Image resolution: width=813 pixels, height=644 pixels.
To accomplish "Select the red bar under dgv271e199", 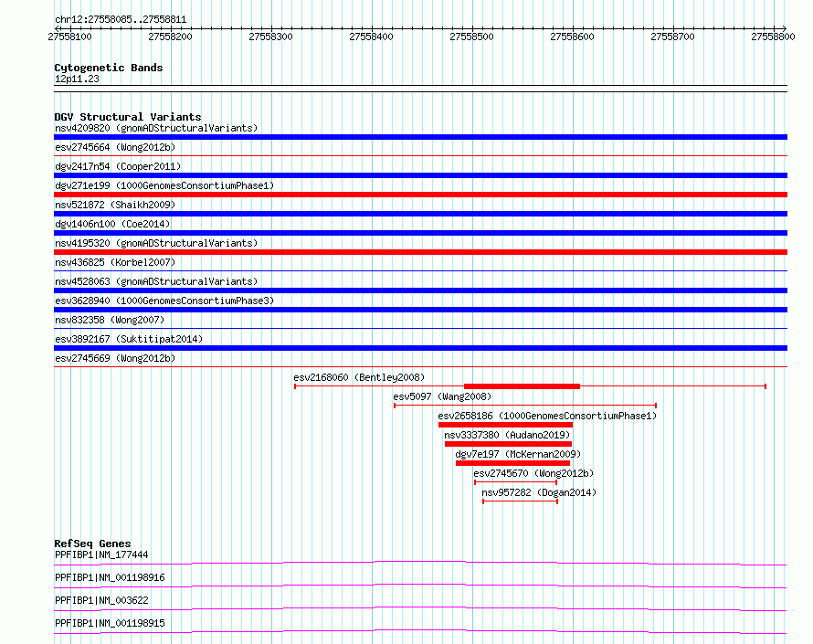I will click(420, 195).
